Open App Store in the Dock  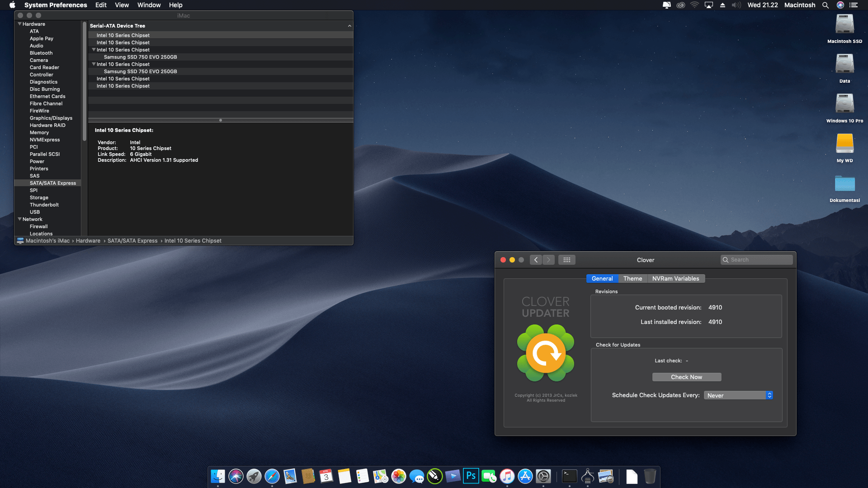pyautogui.click(x=525, y=476)
